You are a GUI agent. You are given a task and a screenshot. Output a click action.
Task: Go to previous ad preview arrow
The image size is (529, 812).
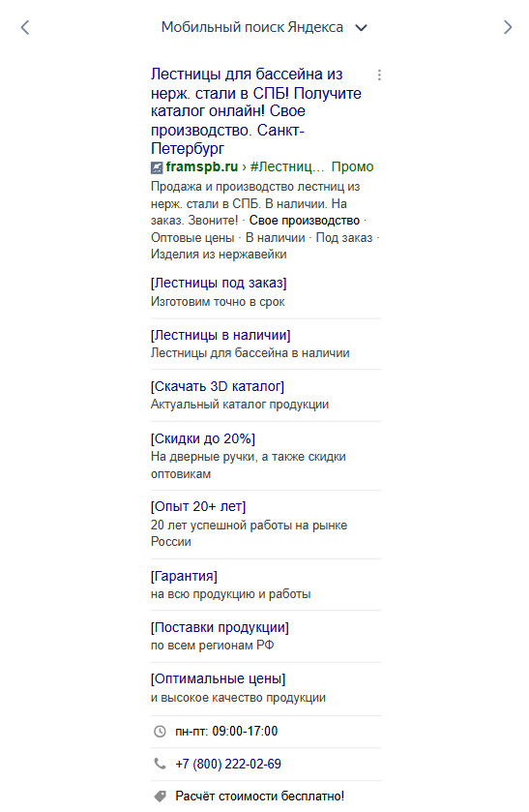tap(25, 27)
